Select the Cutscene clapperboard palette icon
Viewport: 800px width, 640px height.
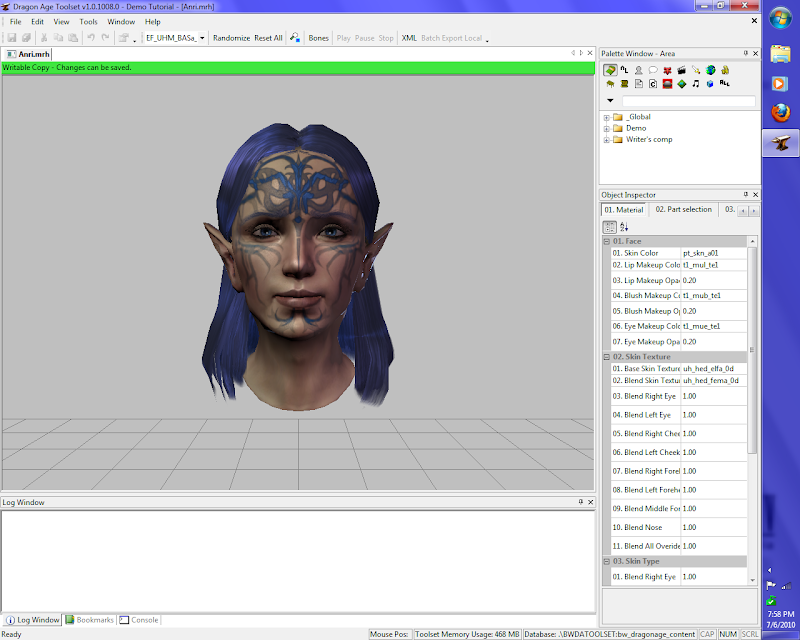click(x=681, y=70)
